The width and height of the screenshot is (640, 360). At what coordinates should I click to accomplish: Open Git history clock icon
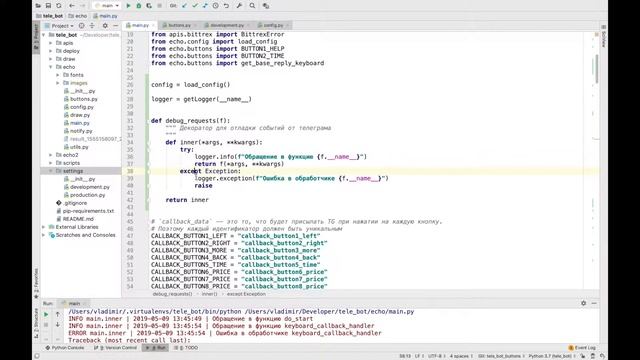tap(216, 6)
